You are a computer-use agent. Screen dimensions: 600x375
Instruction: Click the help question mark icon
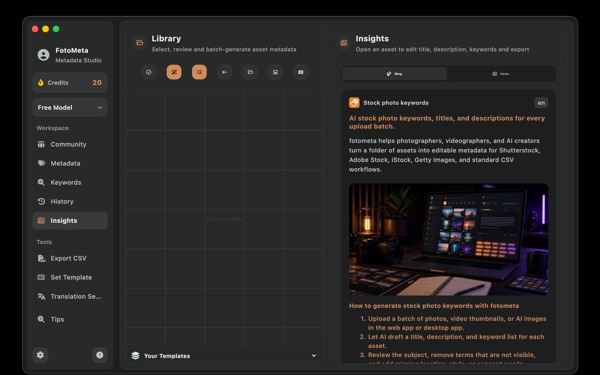tap(99, 355)
